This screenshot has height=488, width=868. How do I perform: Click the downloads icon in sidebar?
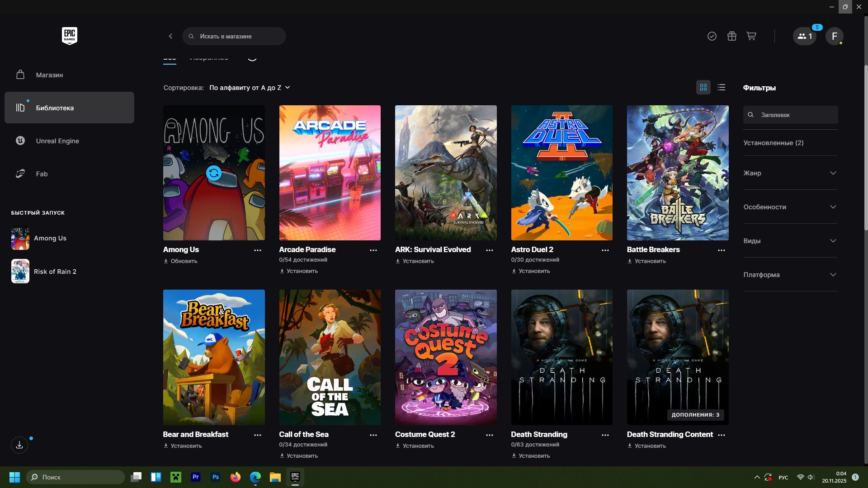point(19,445)
